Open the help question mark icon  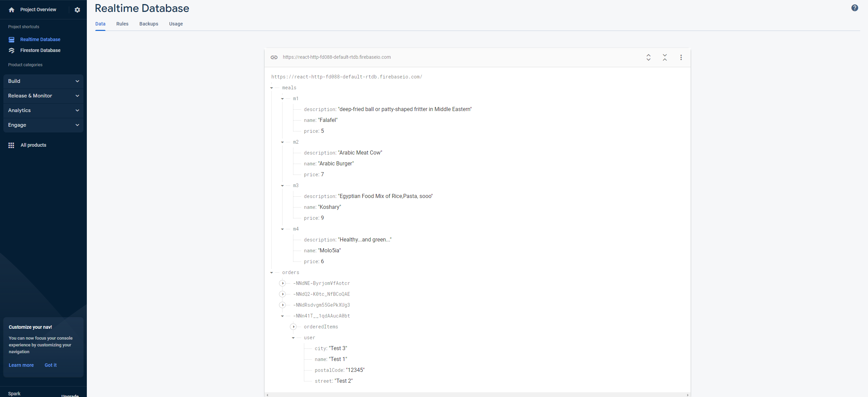[854, 7]
